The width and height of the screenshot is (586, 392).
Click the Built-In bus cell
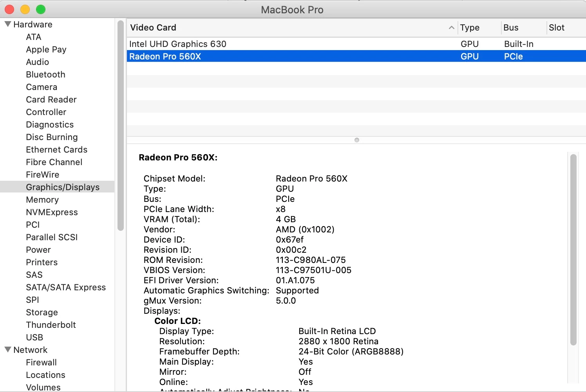point(519,44)
